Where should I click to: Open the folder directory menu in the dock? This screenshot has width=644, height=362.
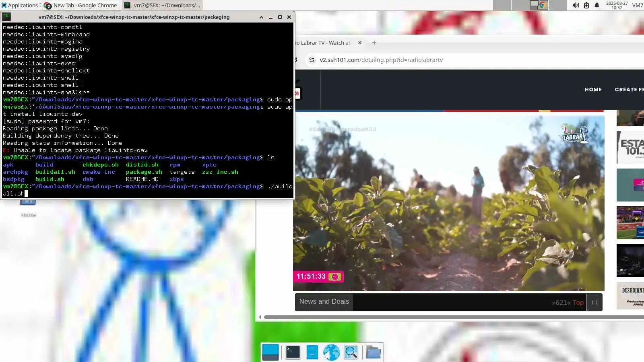click(x=373, y=352)
